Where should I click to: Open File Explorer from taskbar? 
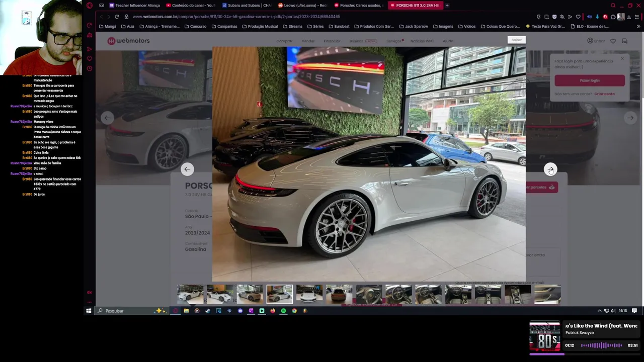click(x=186, y=311)
